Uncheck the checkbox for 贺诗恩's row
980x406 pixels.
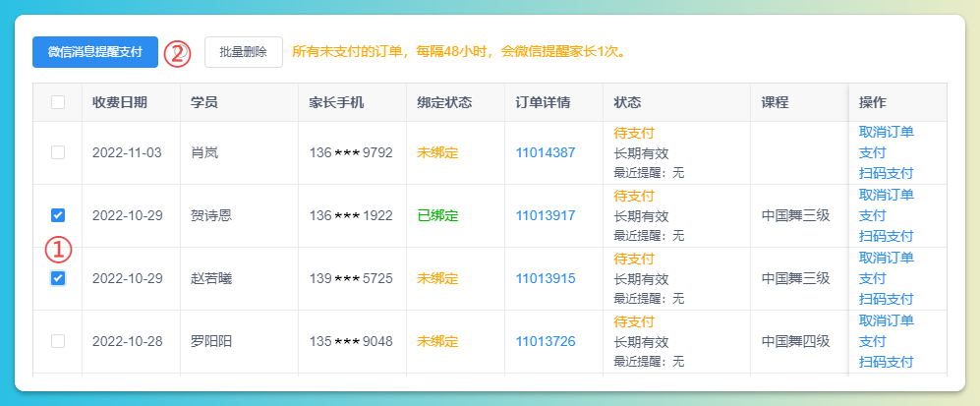pyautogui.click(x=57, y=215)
